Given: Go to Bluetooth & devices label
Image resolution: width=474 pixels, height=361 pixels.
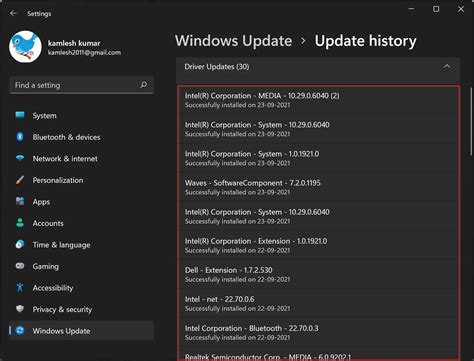Looking at the screenshot, I should pyautogui.click(x=66, y=137).
